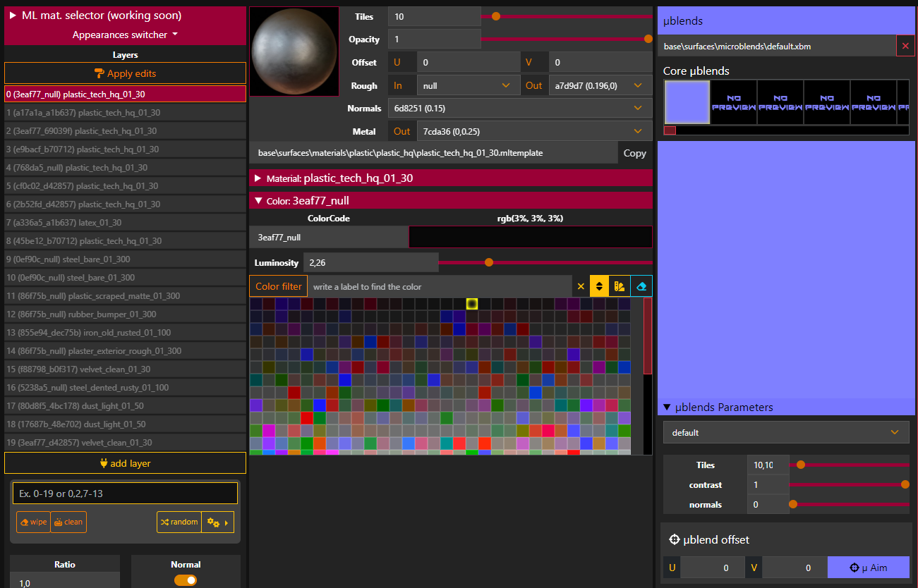Toggle the Normal switch off
918x588 pixels.
186,580
